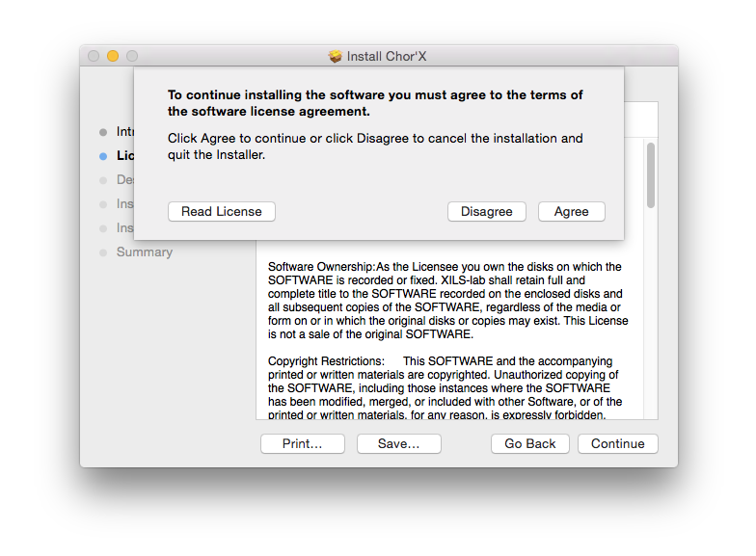Click the 'Click Agree to continue' instruction text
This screenshot has height=556, width=756.
point(375,146)
